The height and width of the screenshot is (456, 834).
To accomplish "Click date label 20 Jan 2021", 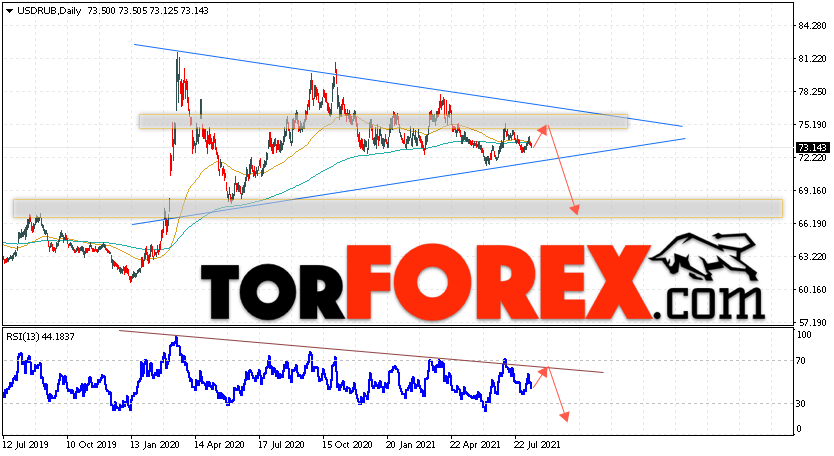I will pos(410,444).
